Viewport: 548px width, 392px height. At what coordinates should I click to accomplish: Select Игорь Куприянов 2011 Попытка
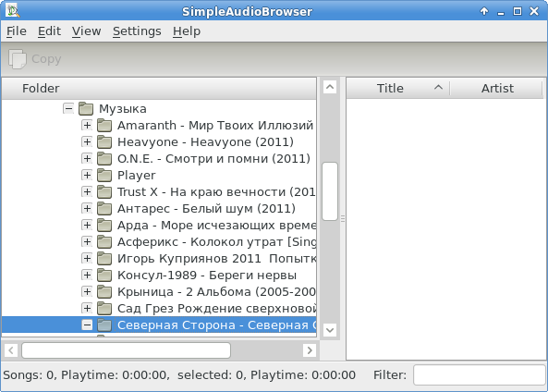tap(216, 259)
